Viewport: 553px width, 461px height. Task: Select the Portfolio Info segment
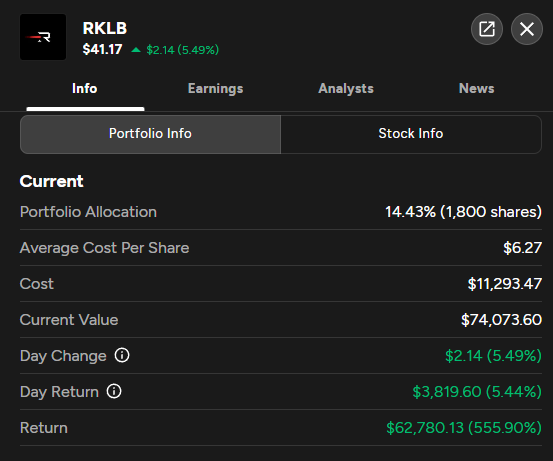tap(150, 134)
